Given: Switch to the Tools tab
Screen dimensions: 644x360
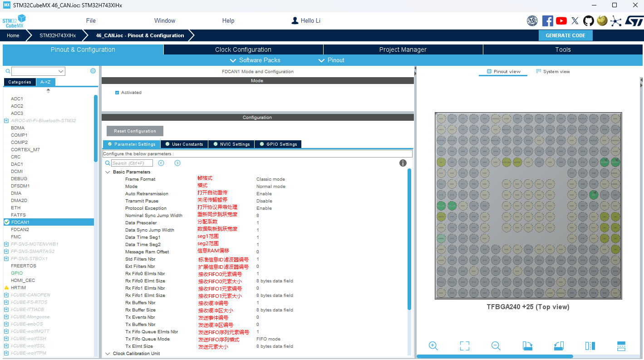Looking at the screenshot, I should pos(563,49).
